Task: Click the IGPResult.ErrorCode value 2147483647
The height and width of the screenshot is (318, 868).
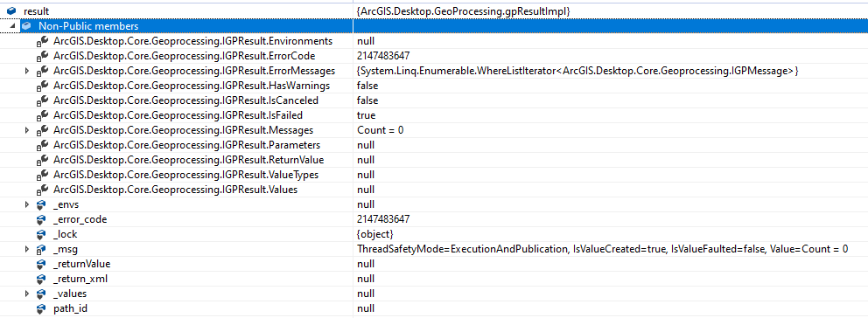Action: click(x=383, y=56)
